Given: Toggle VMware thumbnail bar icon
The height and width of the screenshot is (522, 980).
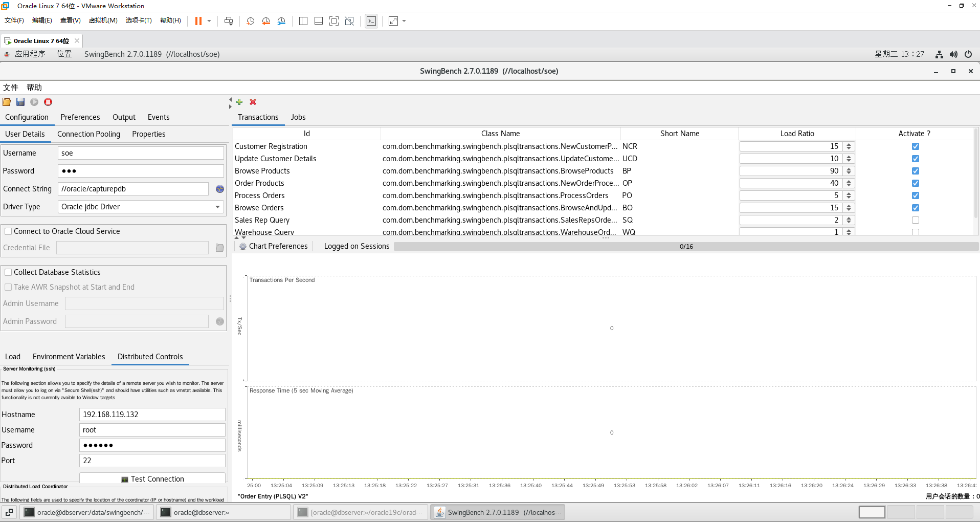Looking at the screenshot, I should tap(319, 21).
